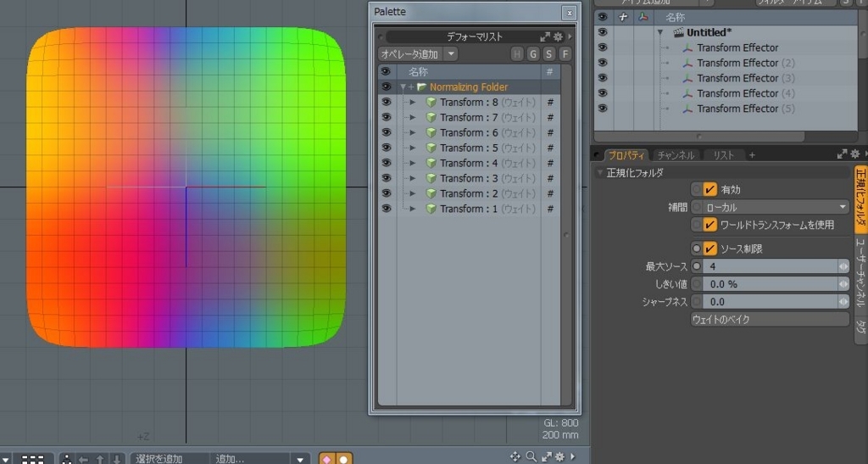Toggle visibility of Transform : 3

(x=386, y=178)
